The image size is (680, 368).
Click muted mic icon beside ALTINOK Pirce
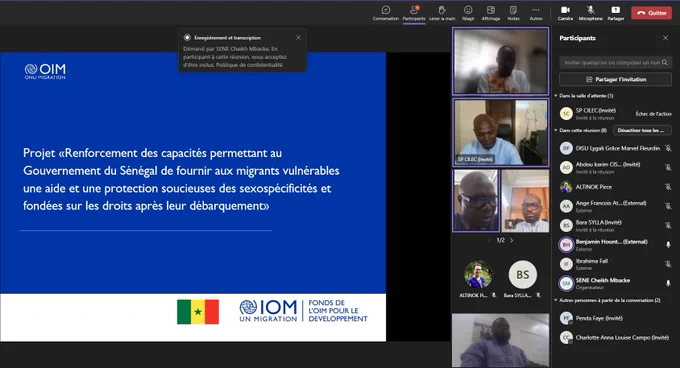tap(668, 187)
